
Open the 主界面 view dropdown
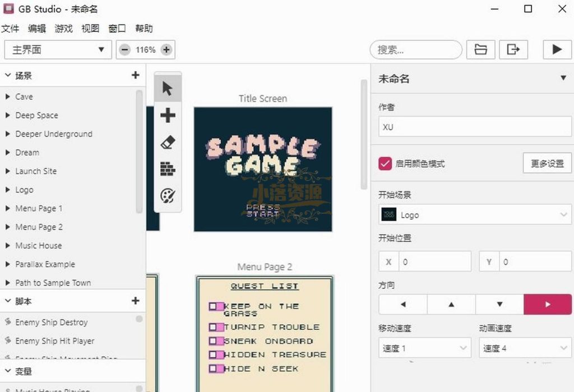tap(58, 49)
